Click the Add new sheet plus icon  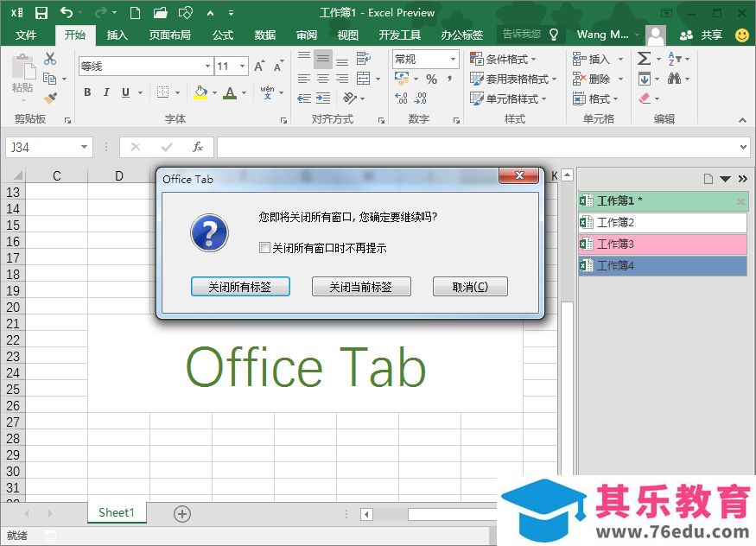point(182,514)
